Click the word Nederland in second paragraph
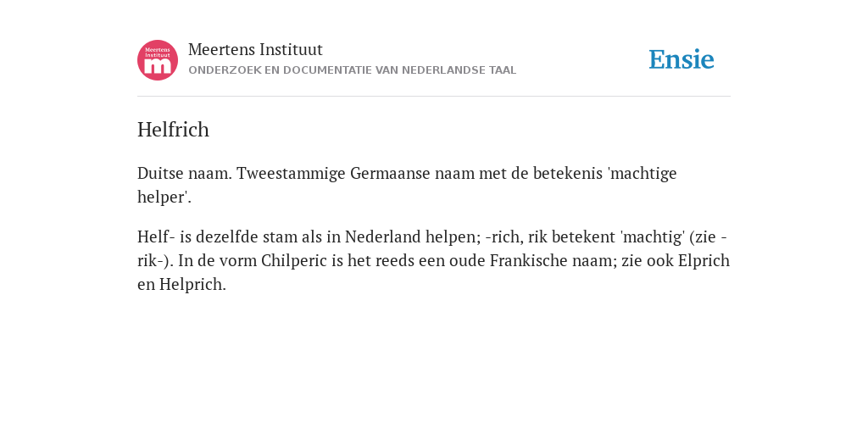Viewport: 868px width, 434px height. coord(383,236)
